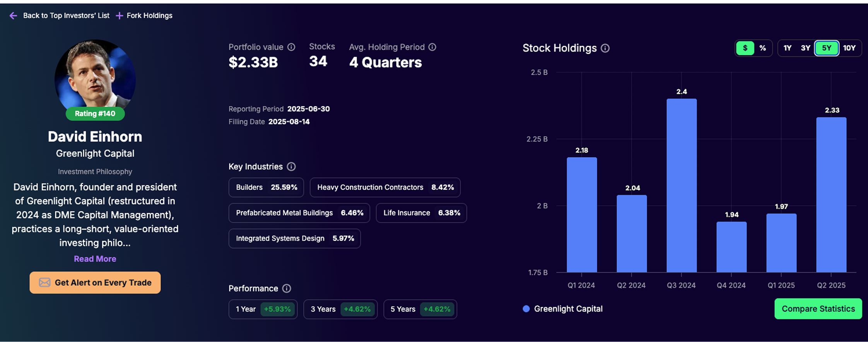Click the back arrow icon
Image resolution: width=868 pixels, height=342 pixels.
[13, 15]
